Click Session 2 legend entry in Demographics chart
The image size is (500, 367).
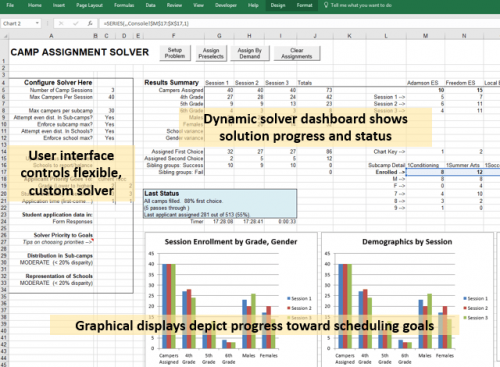click(476, 308)
